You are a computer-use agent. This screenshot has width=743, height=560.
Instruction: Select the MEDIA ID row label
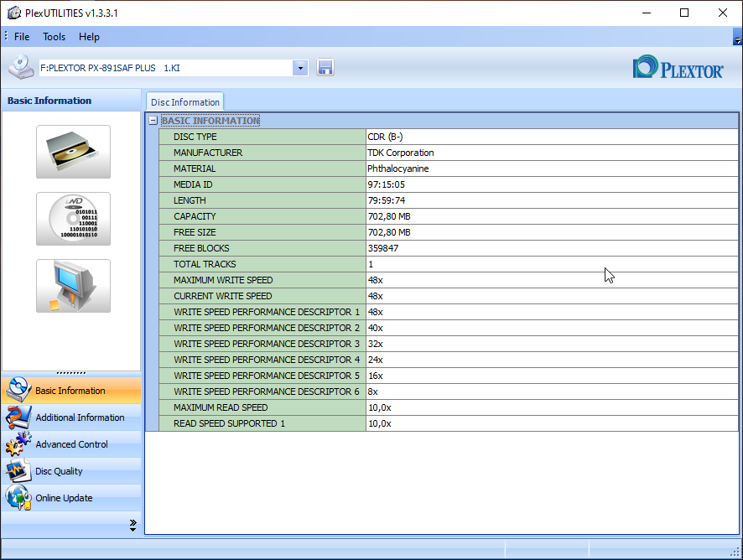pyautogui.click(x=193, y=184)
